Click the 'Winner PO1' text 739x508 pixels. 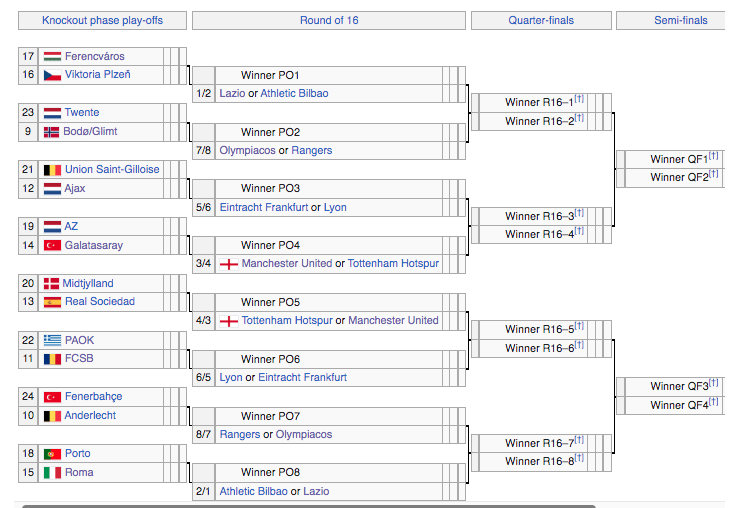point(270,75)
